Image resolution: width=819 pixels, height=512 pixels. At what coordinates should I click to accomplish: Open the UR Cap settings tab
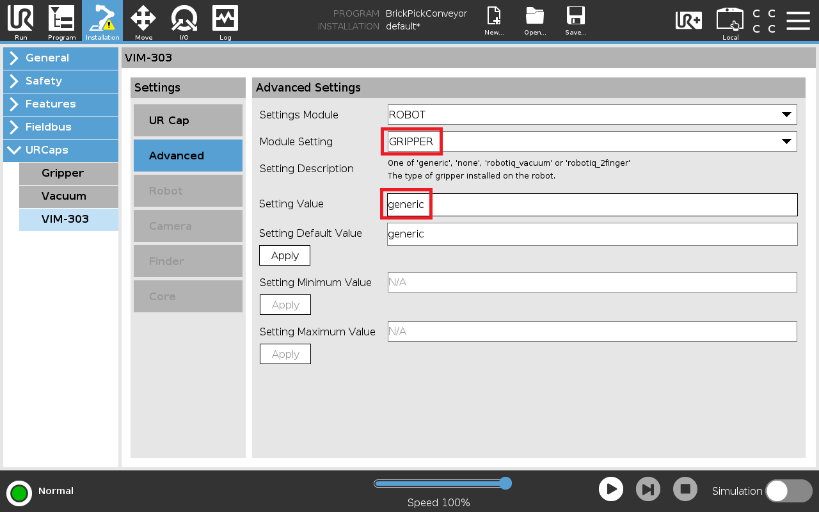(x=188, y=120)
